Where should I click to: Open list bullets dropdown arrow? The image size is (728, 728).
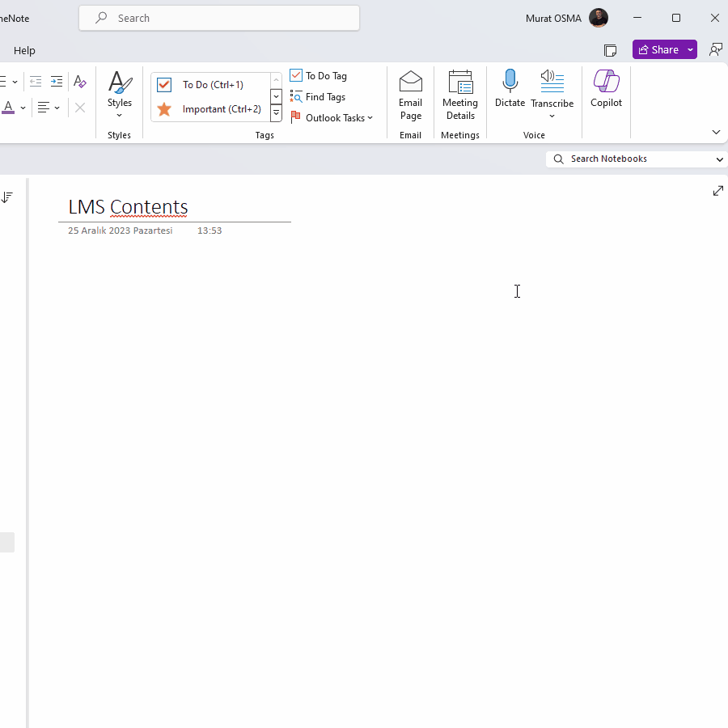tap(15, 83)
